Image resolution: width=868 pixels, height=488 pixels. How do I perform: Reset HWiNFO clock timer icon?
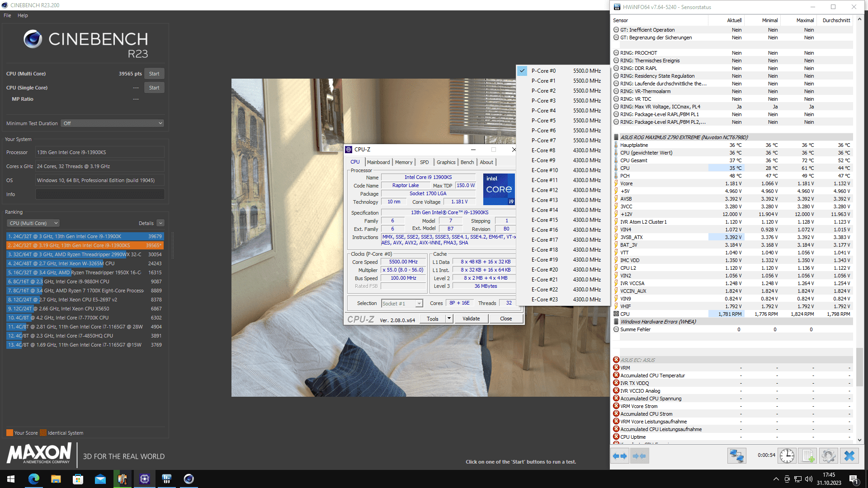pos(787,456)
